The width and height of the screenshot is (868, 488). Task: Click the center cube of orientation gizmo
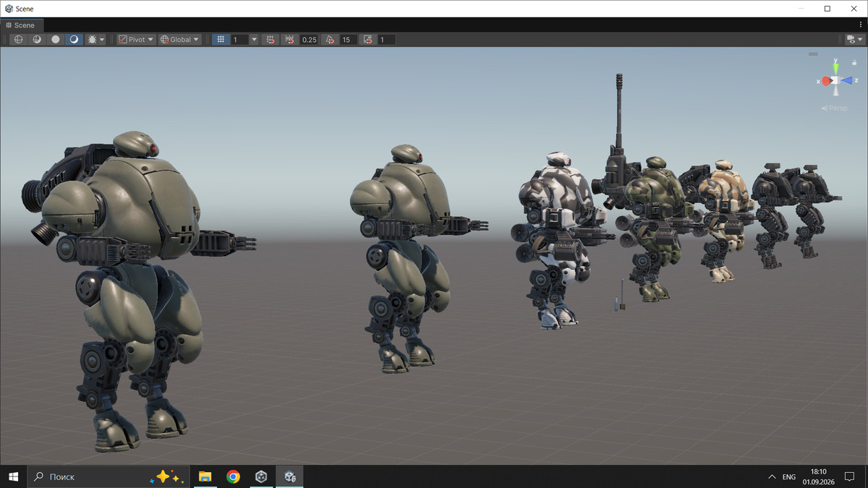tap(835, 81)
